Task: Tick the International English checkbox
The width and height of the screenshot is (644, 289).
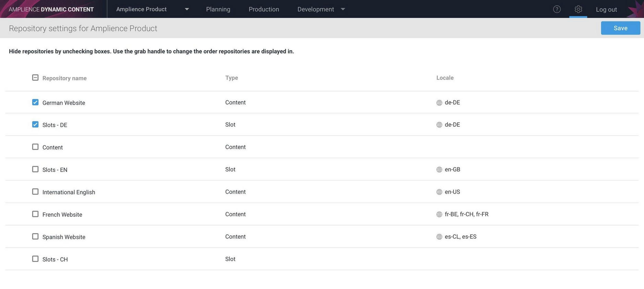Action: [35, 191]
